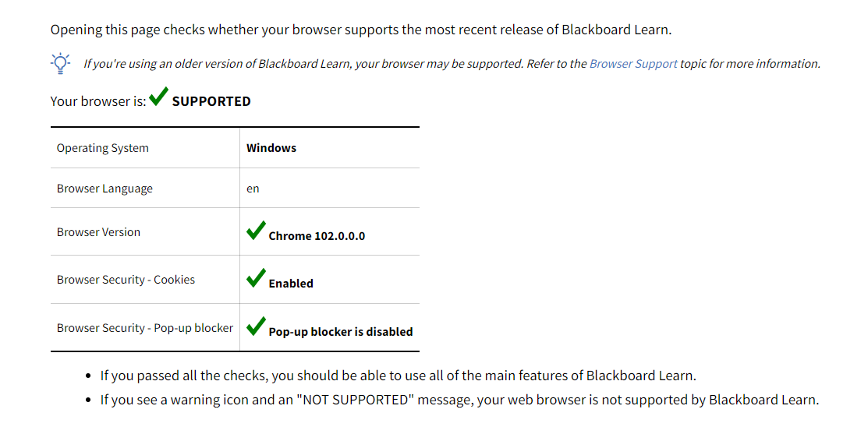This screenshot has width=868, height=434.
Task: Click the checkmark beside Pop-up blocker is disabled
Action: 255,326
